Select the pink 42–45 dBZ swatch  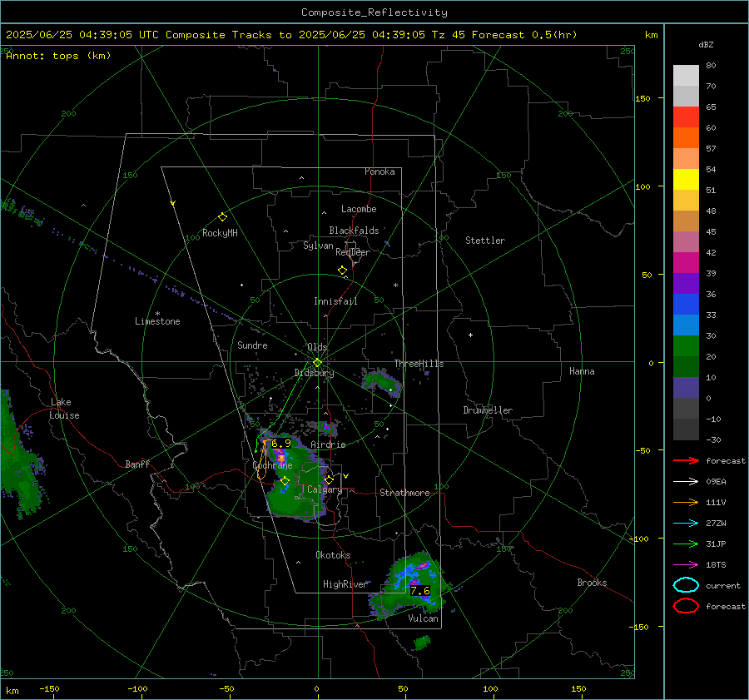click(686, 241)
